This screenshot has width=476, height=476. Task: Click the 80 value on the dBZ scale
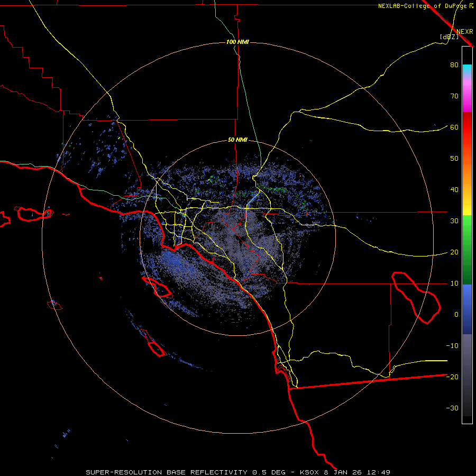pos(454,65)
